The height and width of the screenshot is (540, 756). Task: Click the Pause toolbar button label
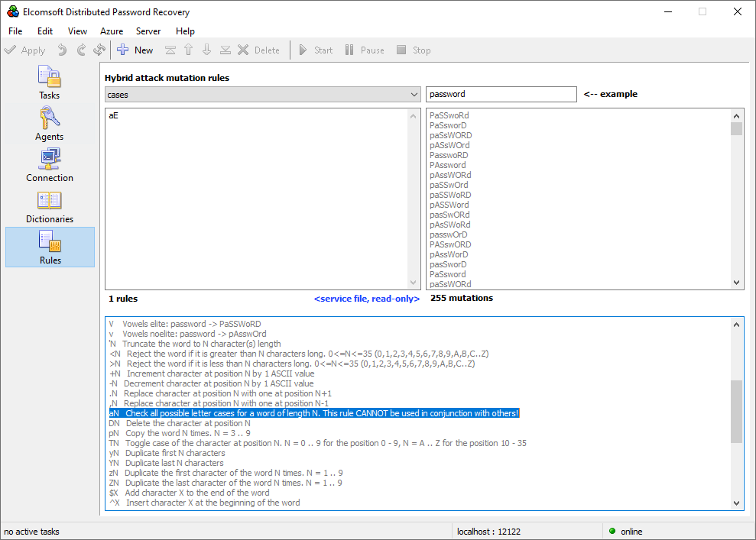pyautogui.click(x=372, y=50)
